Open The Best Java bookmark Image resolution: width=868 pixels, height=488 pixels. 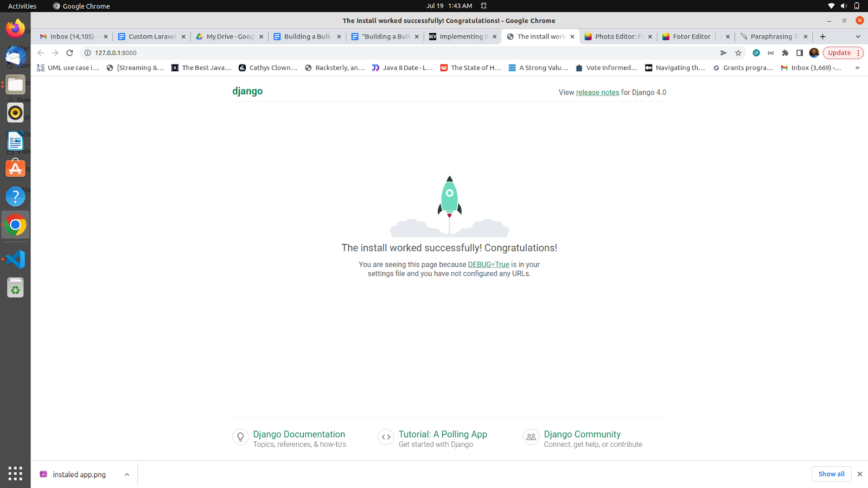tap(201, 68)
